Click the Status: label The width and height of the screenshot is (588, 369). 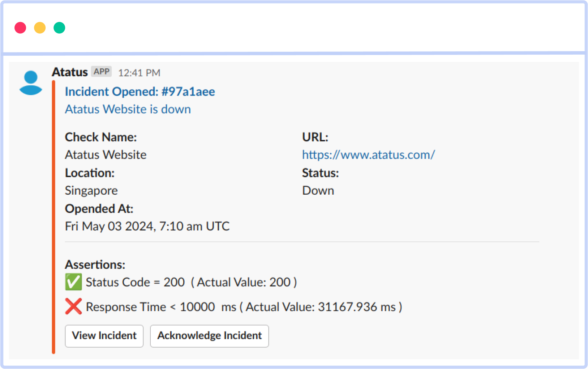click(x=321, y=173)
